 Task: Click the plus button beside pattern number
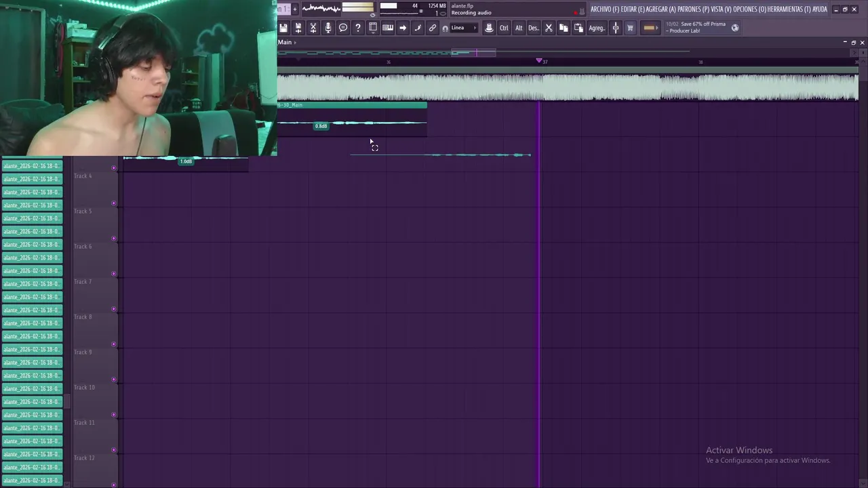[295, 9]
